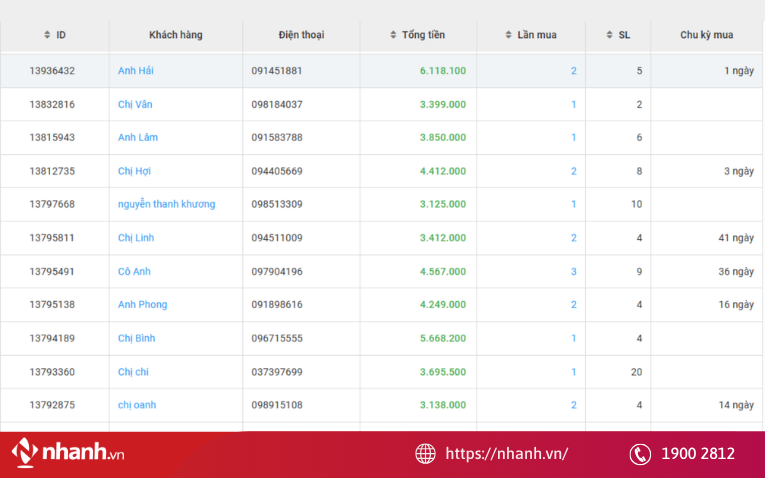Click phone number 037397699

[277, 372]
